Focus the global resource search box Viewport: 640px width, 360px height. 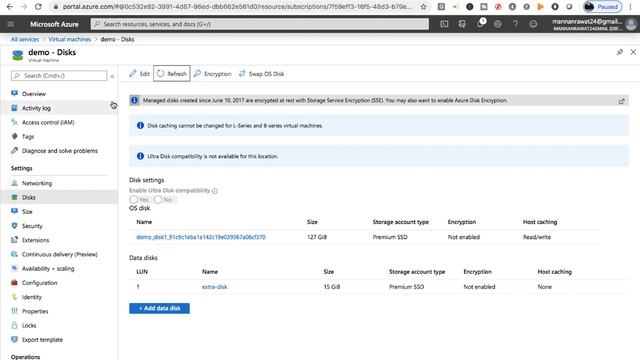(260, 24)
